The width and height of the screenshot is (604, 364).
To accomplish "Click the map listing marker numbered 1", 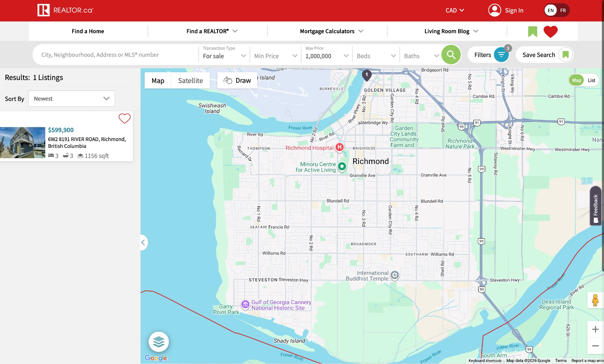I will pyautogui.click(x=367, y=75).
